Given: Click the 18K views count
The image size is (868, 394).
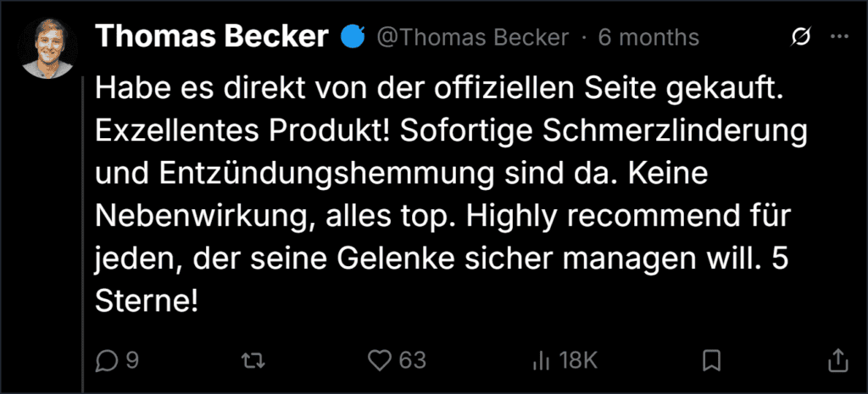Looking at the screenshot, I should coord(577,361).
